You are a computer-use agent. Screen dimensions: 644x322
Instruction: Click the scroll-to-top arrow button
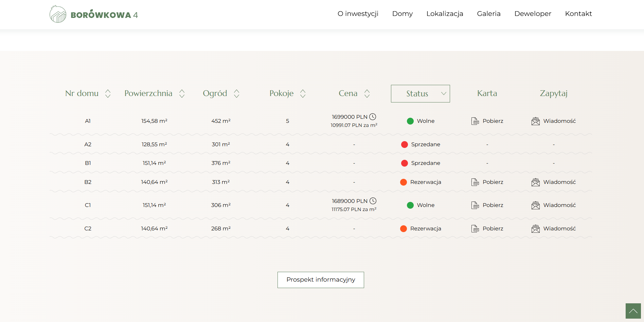(633, 311)
